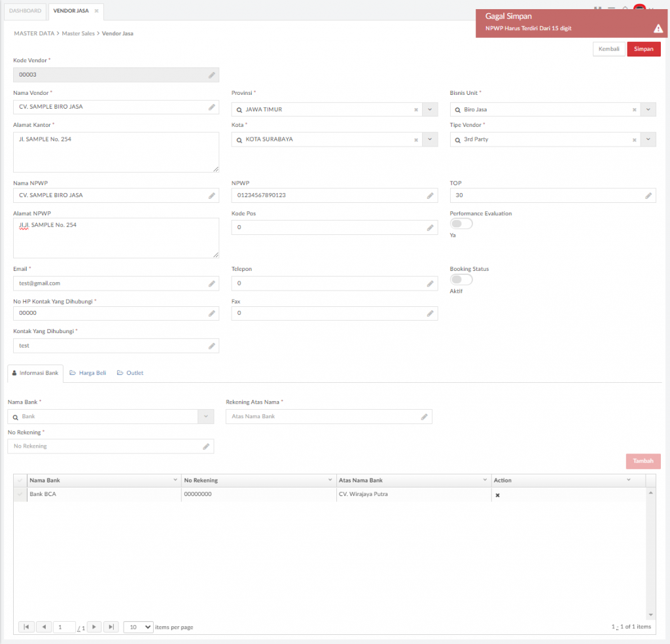Click the Tambah button

(643, 461)
